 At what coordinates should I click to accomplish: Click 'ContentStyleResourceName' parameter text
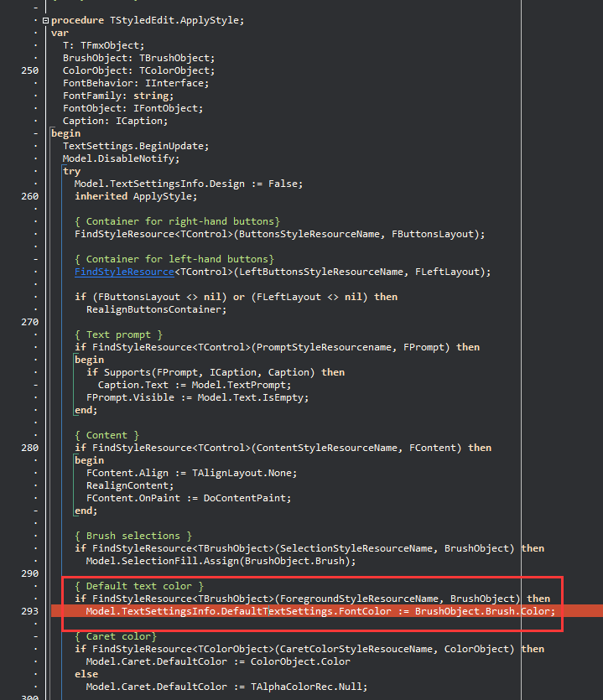[327, 448]
